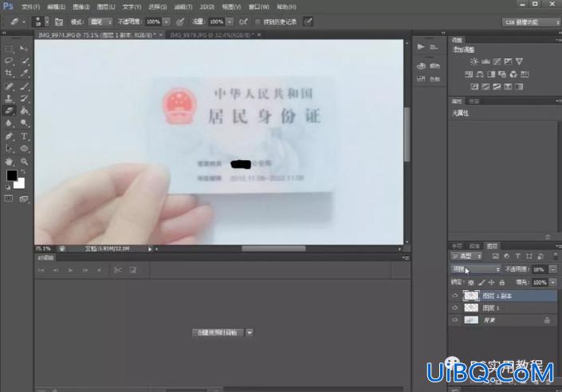The image size is (562, 392).
Task: Go to the first frame in timeline
Action: click(41, 270)
